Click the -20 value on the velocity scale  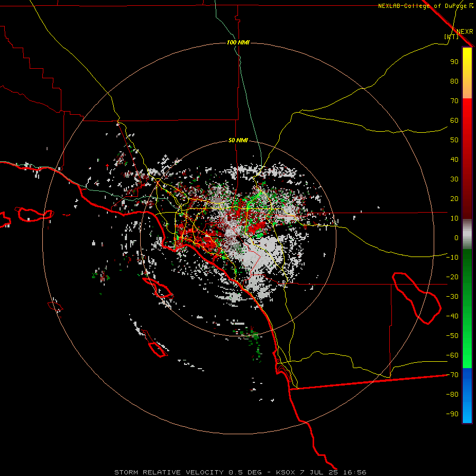[452, 277]
